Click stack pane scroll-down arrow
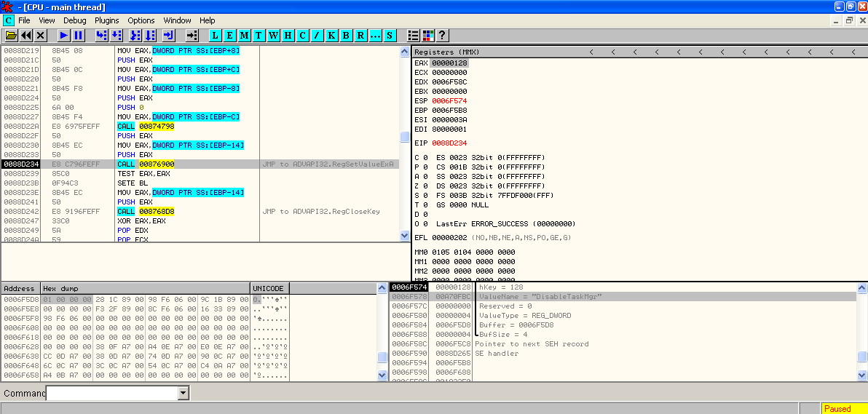 (x=862, y=375)
